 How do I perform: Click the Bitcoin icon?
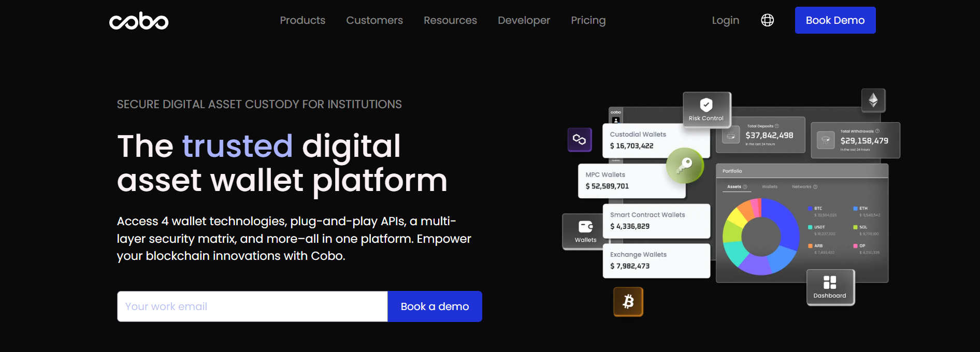click(x=628, y=301)
